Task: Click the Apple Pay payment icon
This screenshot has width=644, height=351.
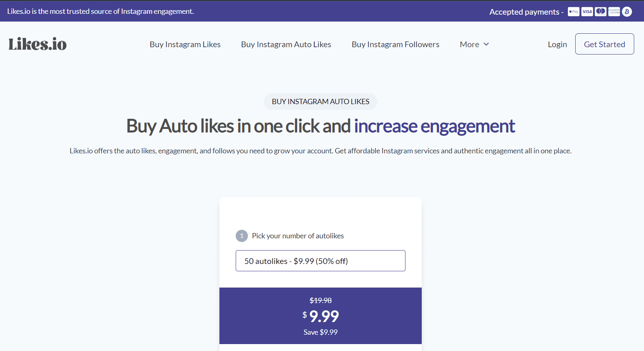Action: (573, 11)
